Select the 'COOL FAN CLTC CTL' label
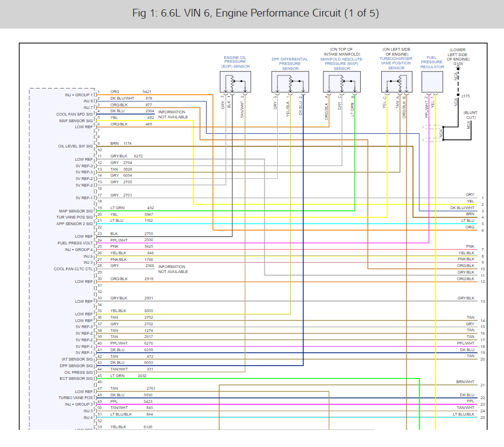 (x=73, y=269)
